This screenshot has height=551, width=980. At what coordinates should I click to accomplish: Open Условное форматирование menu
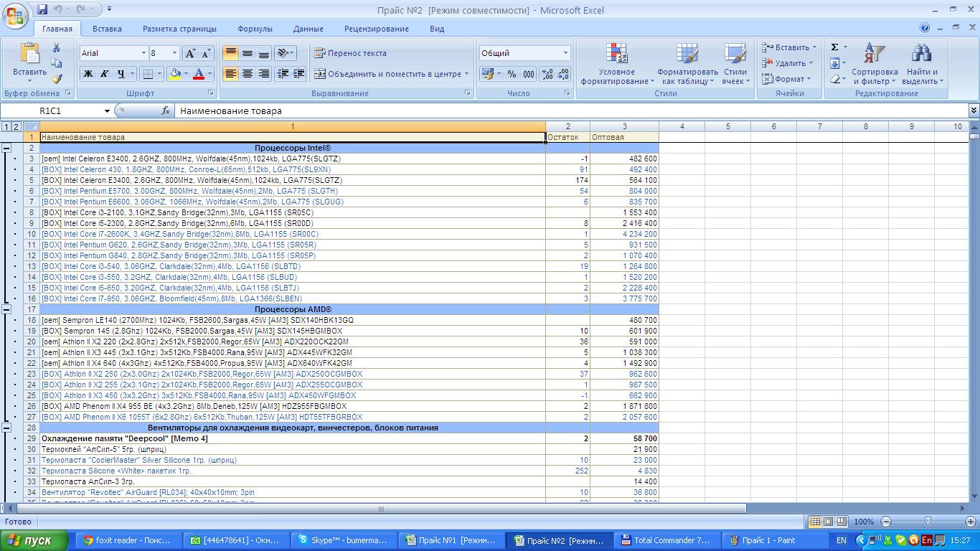tap(617, 64)
